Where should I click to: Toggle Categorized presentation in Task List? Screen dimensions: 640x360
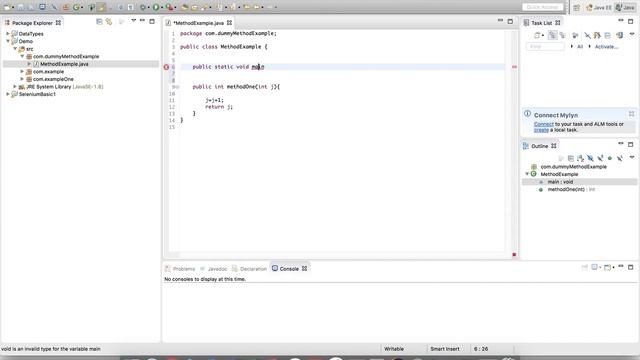[553, 36]
